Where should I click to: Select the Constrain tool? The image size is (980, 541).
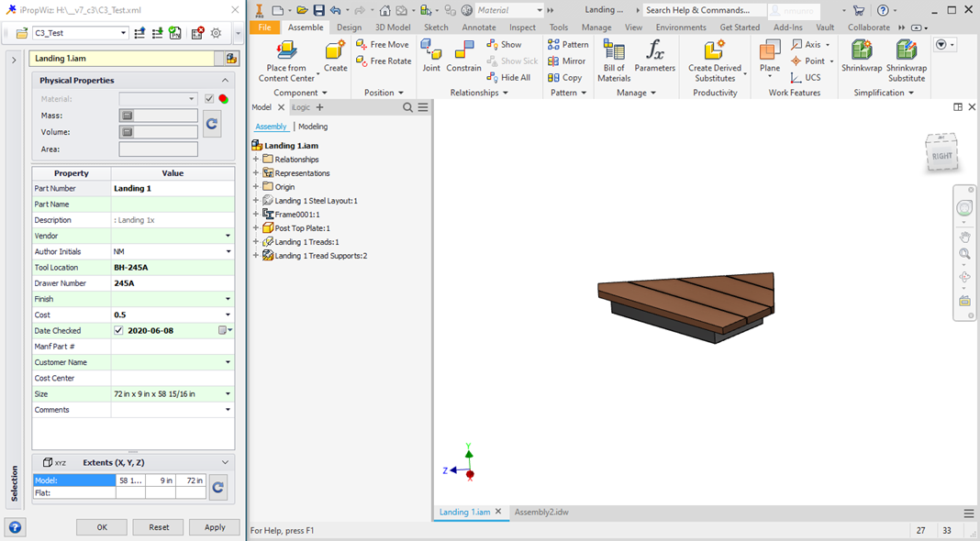pyautogui.click(x=463, y=56)
